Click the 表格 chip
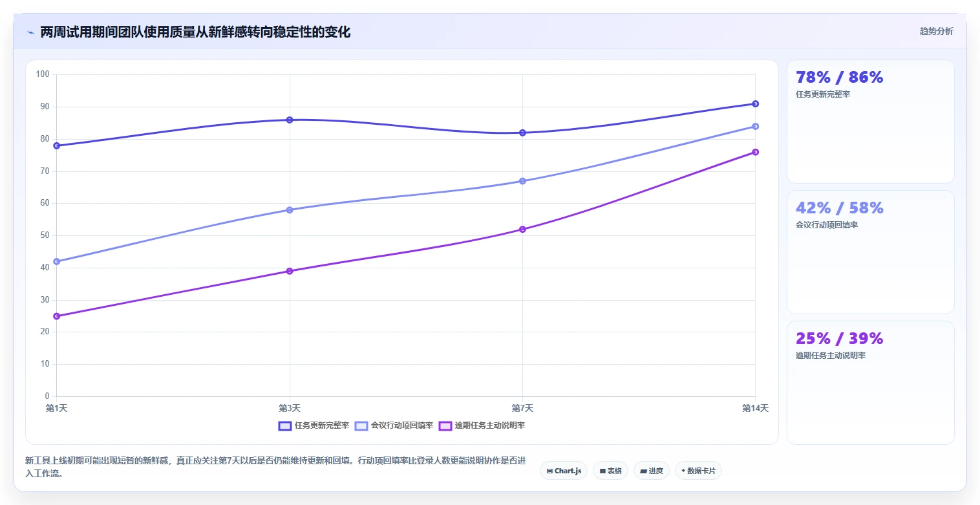 click(610, 471)
